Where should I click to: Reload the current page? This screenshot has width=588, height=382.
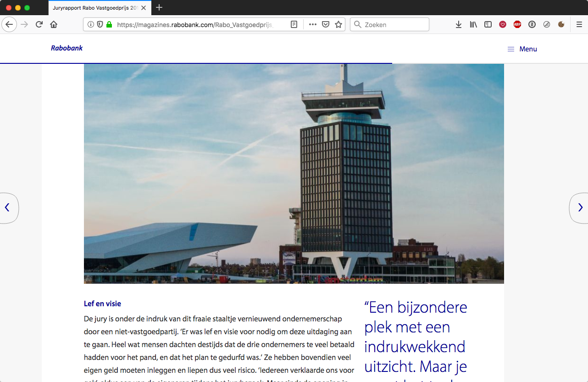point(39,25)
